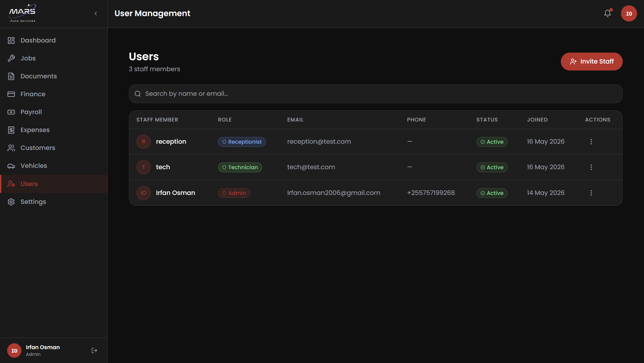Click Active status badge for reception
This screenshot has height=363, width=644.
(x=492, y=142)
